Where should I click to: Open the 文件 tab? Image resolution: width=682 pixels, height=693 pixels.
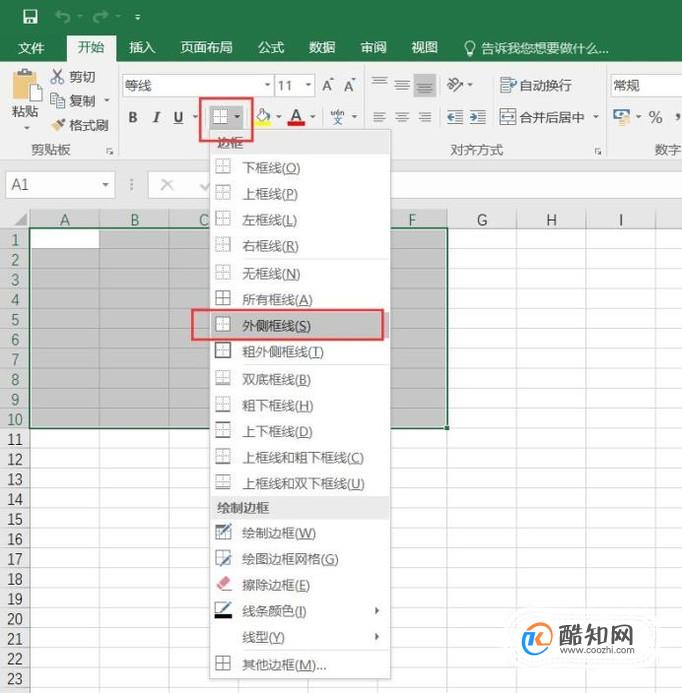pyautogui.click(x=31, y=47)
